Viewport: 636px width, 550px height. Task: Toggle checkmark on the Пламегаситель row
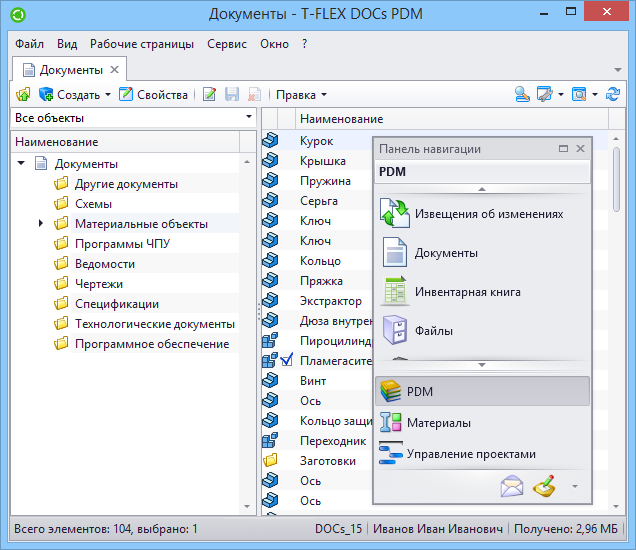click(x=287, y=359)
